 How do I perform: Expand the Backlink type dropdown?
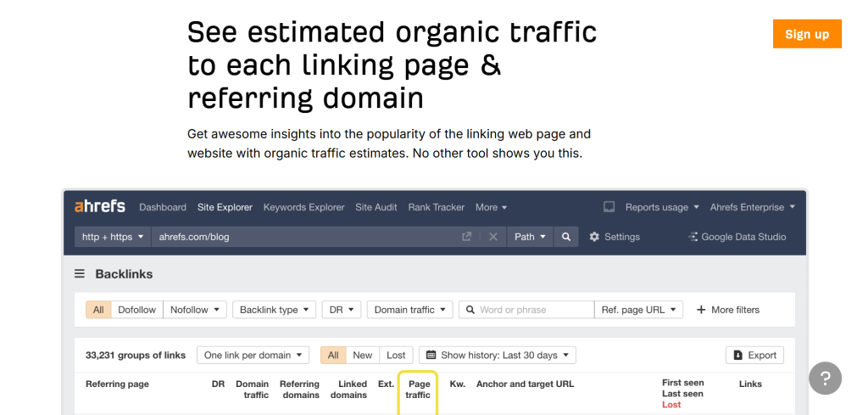coord(274,310)
